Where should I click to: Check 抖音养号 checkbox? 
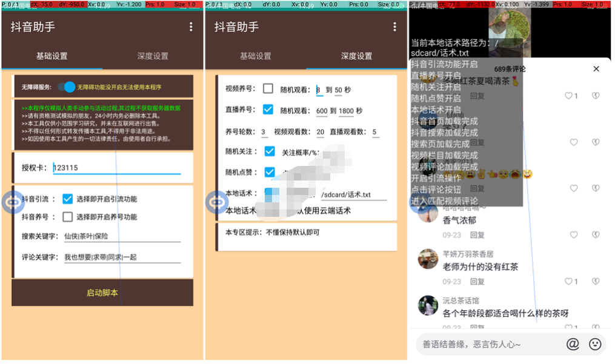coord(67,216)
